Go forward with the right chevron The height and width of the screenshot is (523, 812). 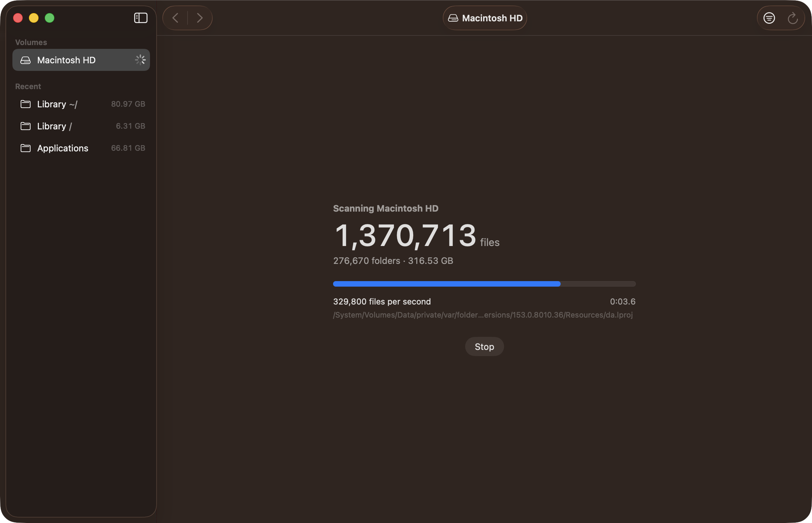(x=200, y=18)
